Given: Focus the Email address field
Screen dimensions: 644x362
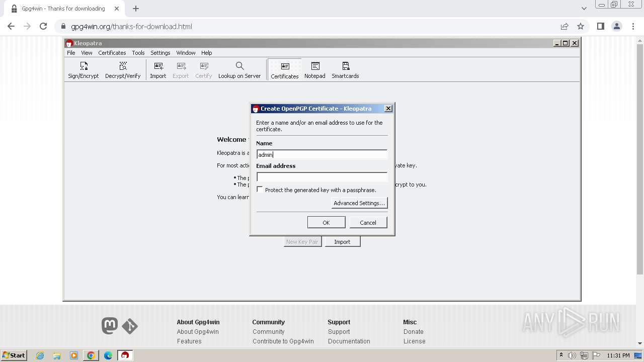Looking at the screenshot, I should coord(322,177).
